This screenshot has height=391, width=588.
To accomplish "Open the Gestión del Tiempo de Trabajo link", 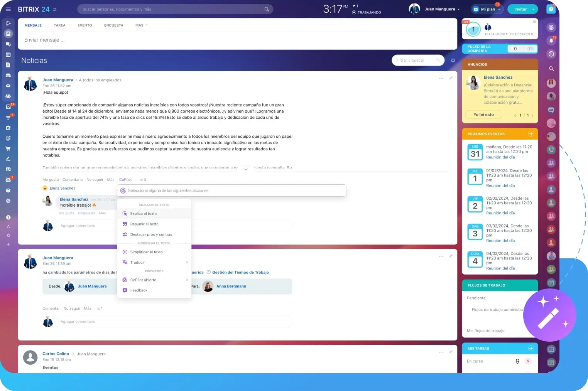I will (240, 273).
